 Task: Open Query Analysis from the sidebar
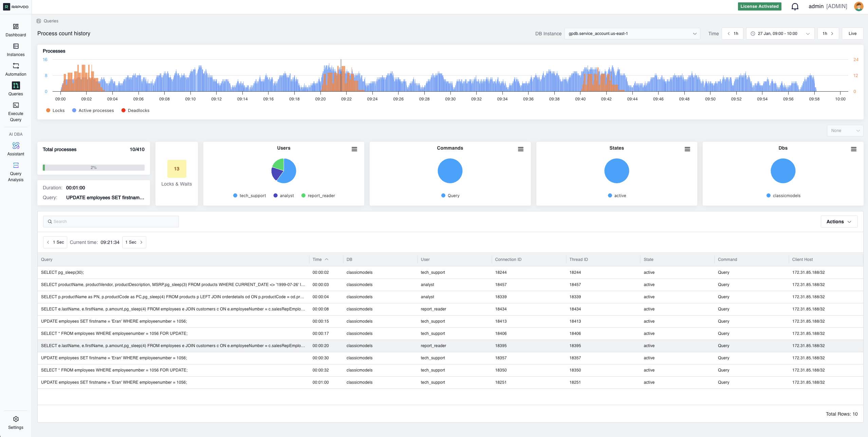point(15,169)
